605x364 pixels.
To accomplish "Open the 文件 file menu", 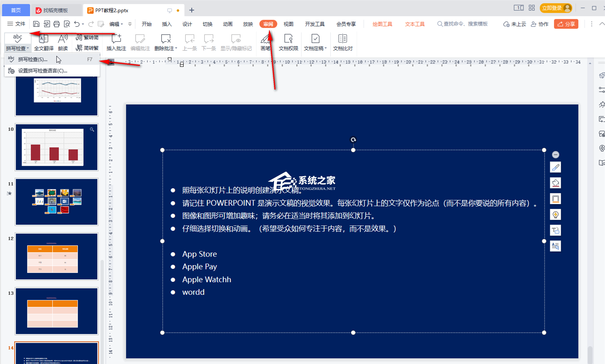I will coord(17,24).
